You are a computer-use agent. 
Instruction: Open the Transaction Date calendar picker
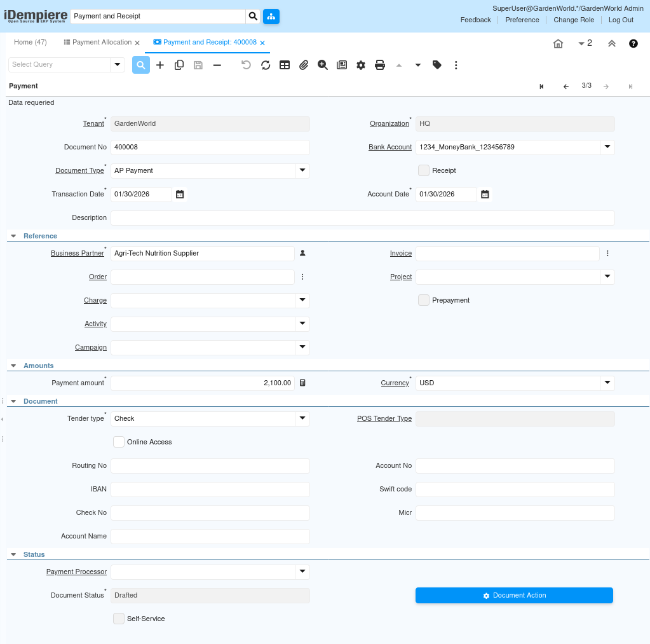pyautogui.click(x=180, y=194)
